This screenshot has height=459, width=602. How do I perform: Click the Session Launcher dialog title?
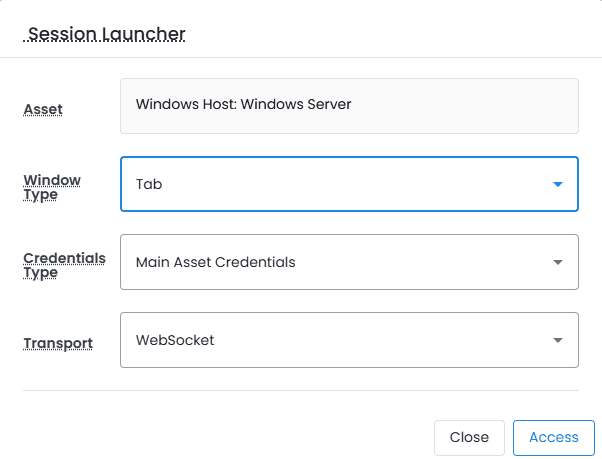click(106, 34)
